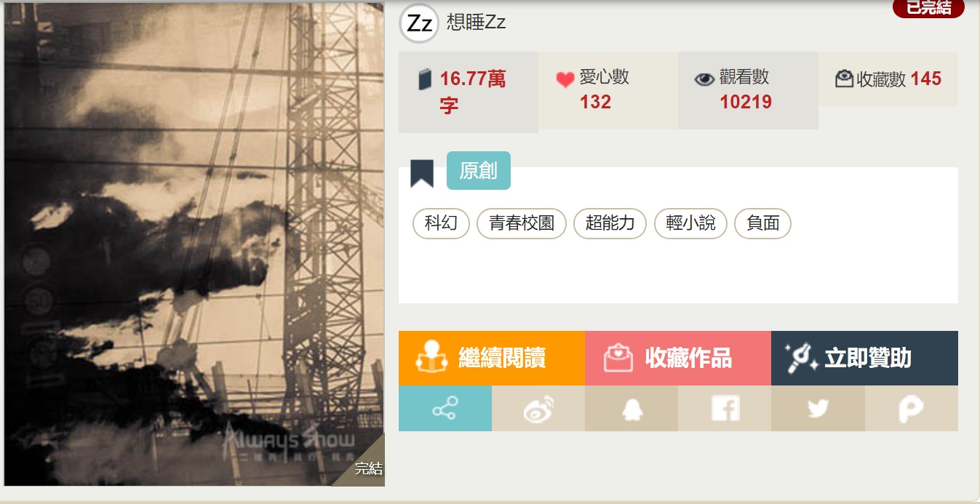Click 繼續閱讀 to continue reading
Image resolution: width=980 pixels, height=504 pixels.
[x=492, y=358]
